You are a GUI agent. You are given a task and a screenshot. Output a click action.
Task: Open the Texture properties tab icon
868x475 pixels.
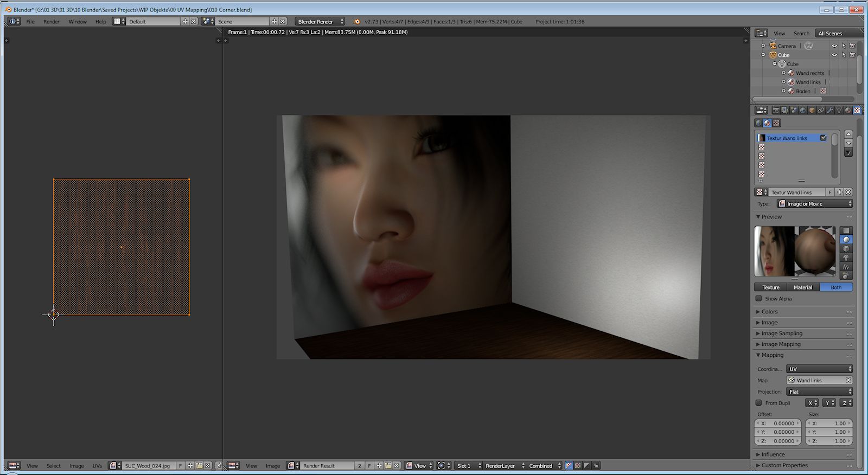[857, 110]
